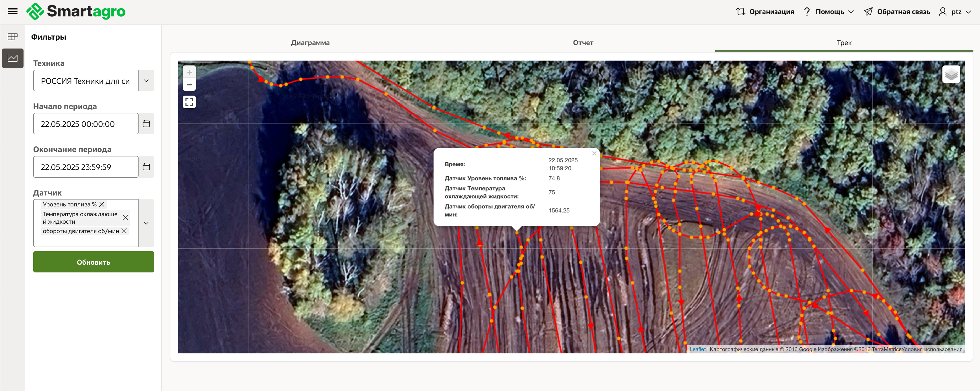Open the Помощь help menu
This screenshot has height=391, width=980.
point(829,12)
